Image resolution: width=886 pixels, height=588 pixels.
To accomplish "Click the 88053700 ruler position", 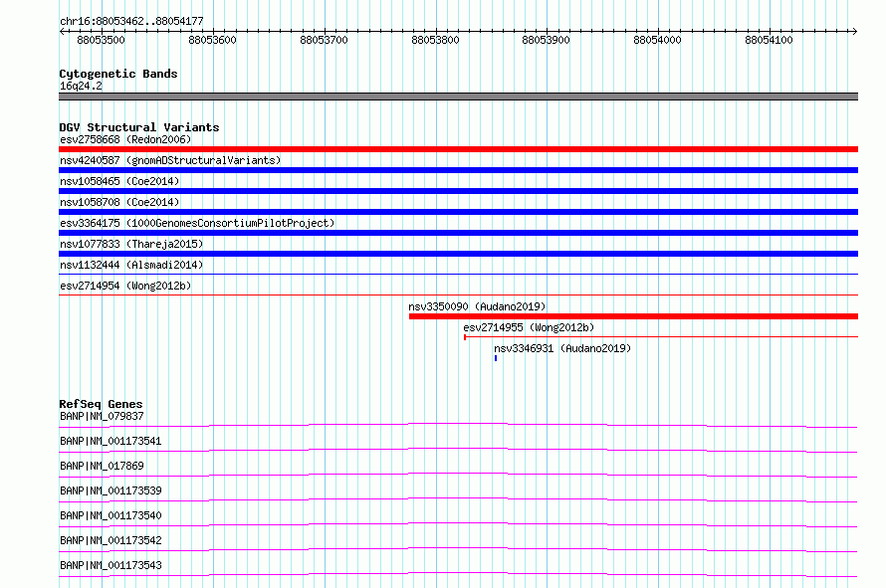I will [x=324, y=40].
